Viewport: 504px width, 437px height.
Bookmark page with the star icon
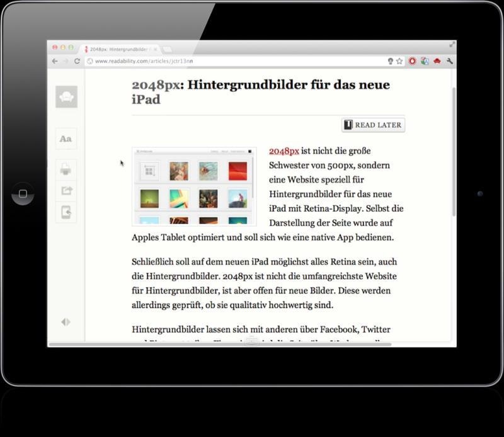click(399, 61)
